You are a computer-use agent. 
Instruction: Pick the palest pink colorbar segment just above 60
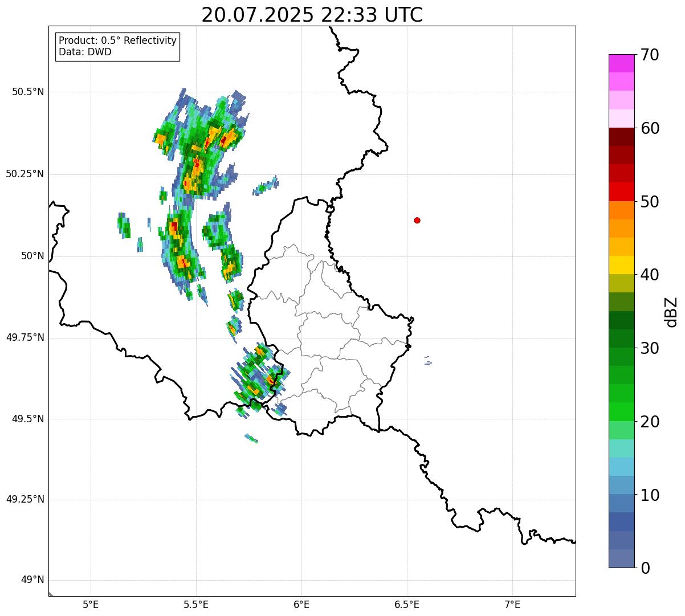621,119
